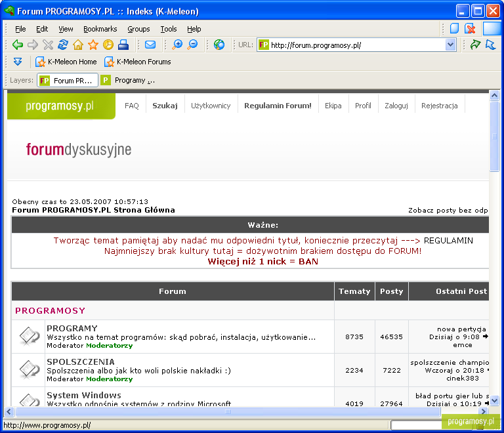
Task: Open the File menu
Action: pos(20,29)
